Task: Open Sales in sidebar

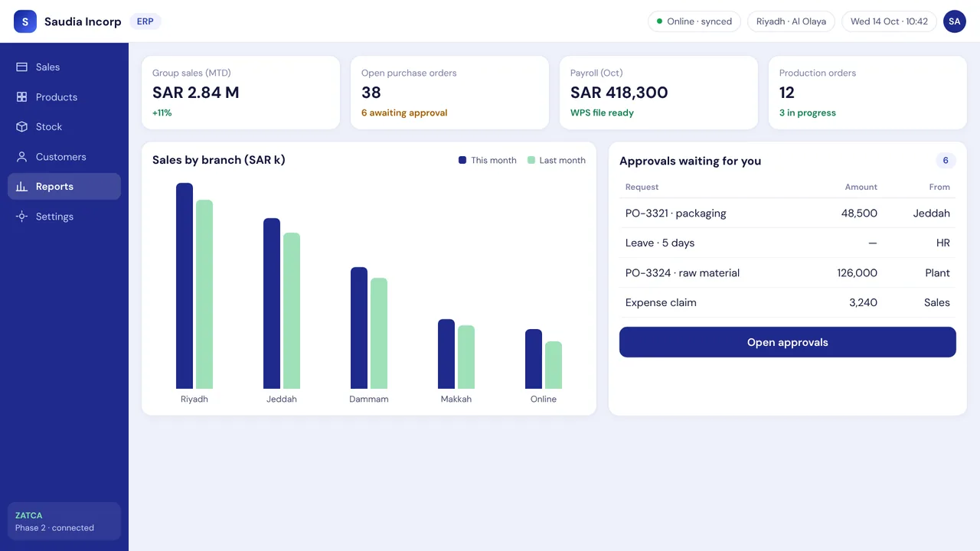Action: coord(64,67)
